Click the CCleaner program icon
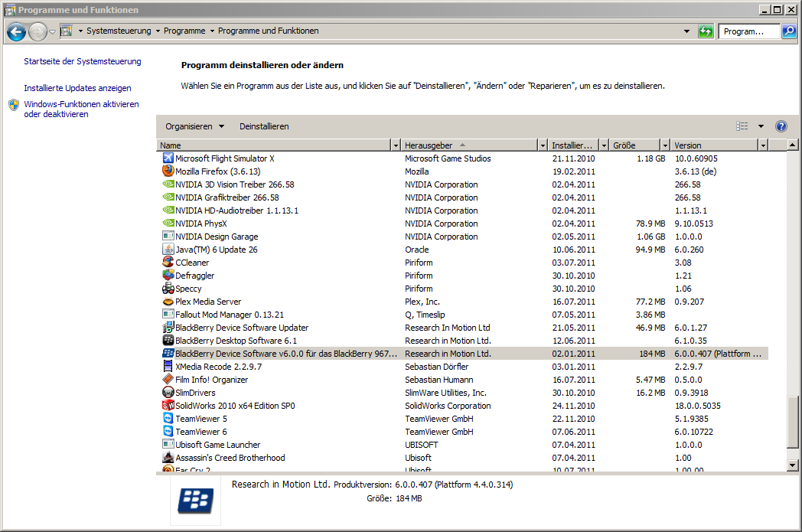 (168, 262)
